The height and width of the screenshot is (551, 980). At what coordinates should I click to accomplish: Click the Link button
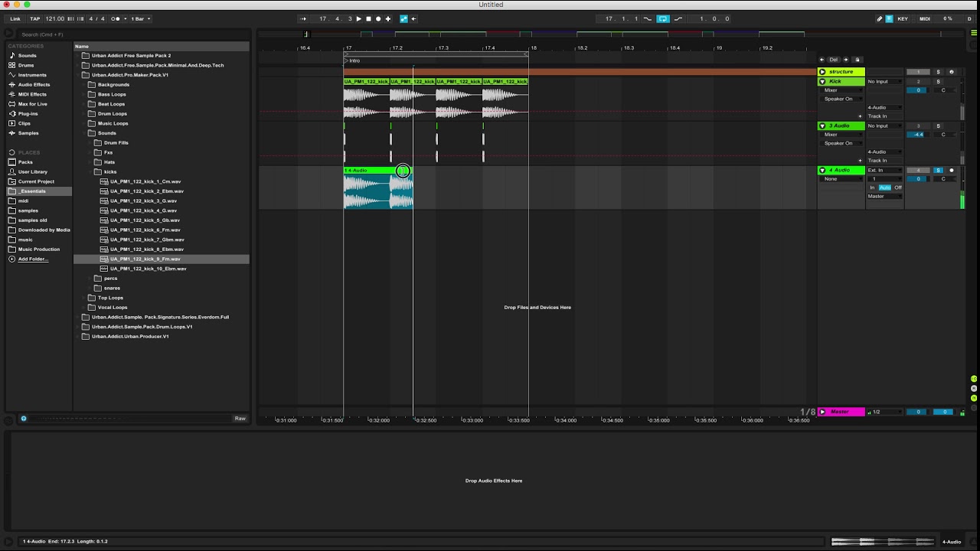tap(15, 18)
